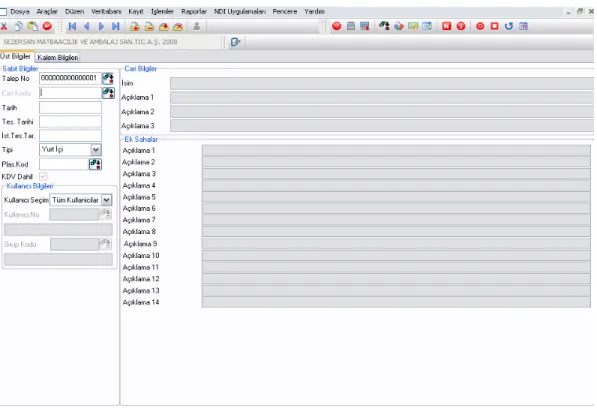This screenshot has height=408, width=597.
Task: Click the blue refresh arrow icon
Action: 509,26
